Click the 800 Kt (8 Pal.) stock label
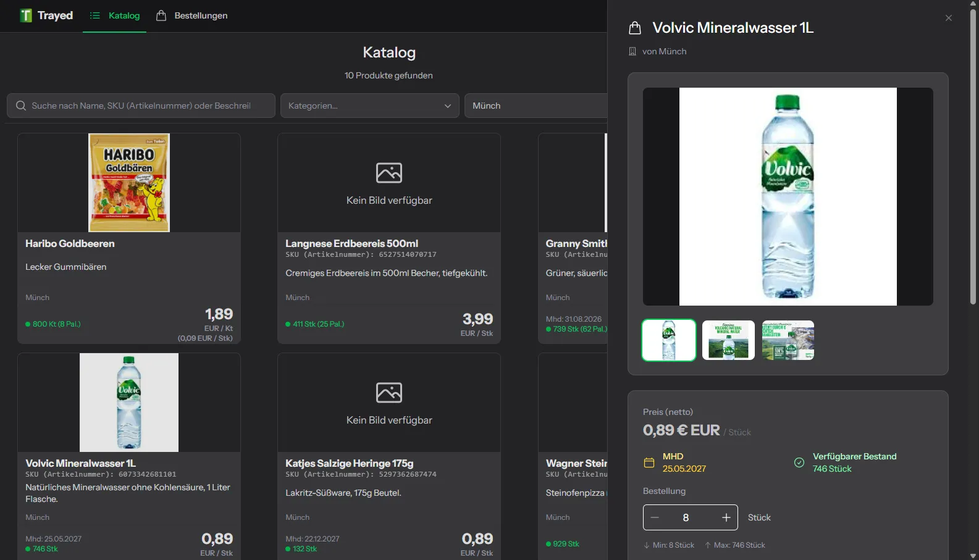 [x=53, y=324]
